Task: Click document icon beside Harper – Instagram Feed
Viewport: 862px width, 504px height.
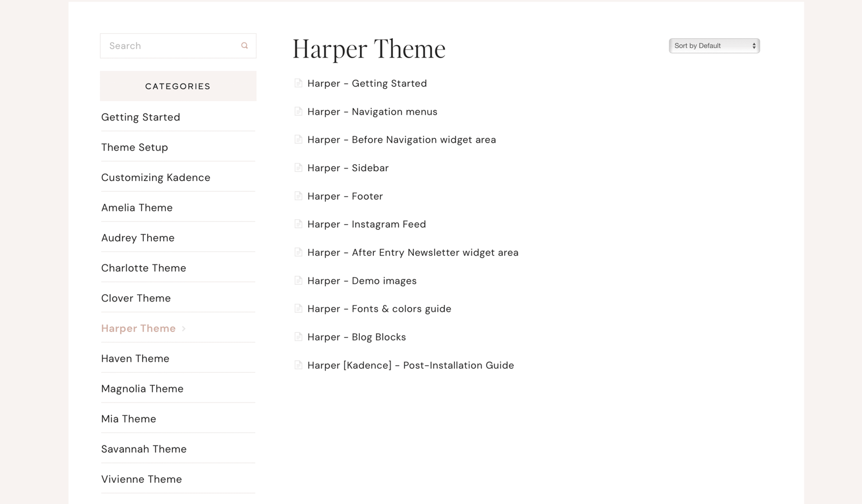Action: [298, 224]
